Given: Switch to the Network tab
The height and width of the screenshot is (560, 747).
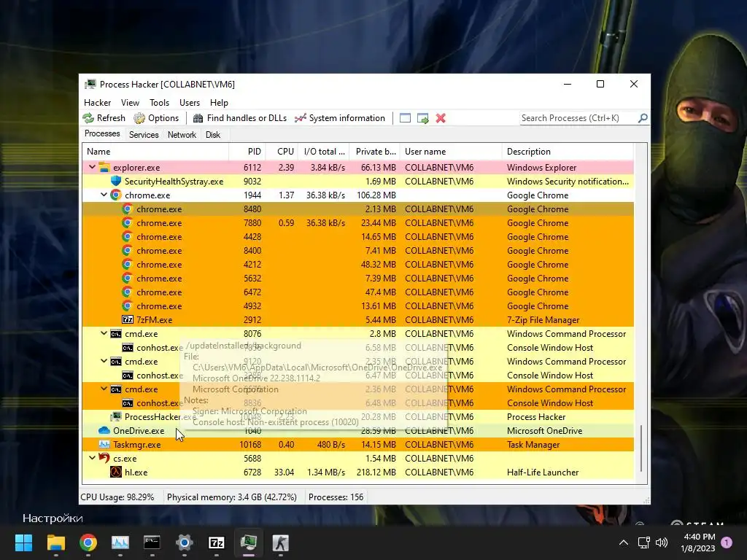Looking at the screenshot, I should pos(182,135).
